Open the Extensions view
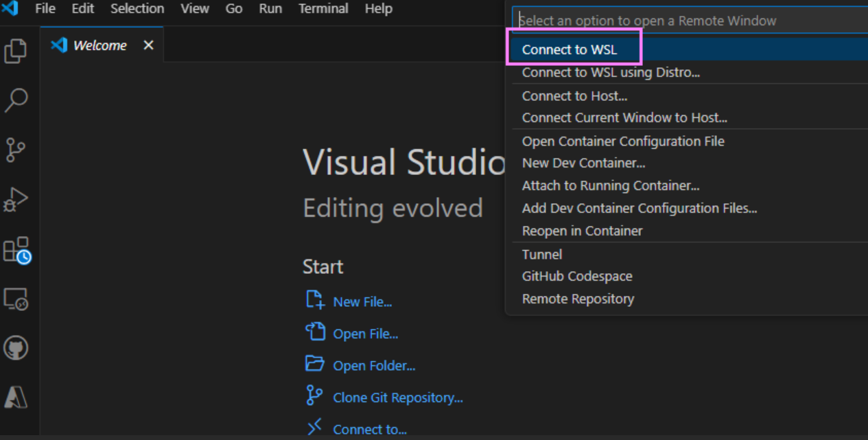This screenshot has height=440, width=868. 16,250
